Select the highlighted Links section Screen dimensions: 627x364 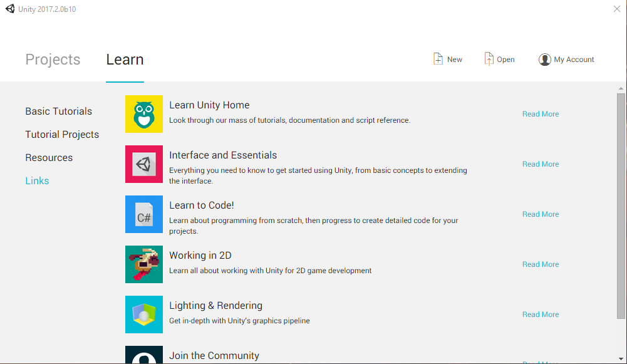tap(36, 180)
